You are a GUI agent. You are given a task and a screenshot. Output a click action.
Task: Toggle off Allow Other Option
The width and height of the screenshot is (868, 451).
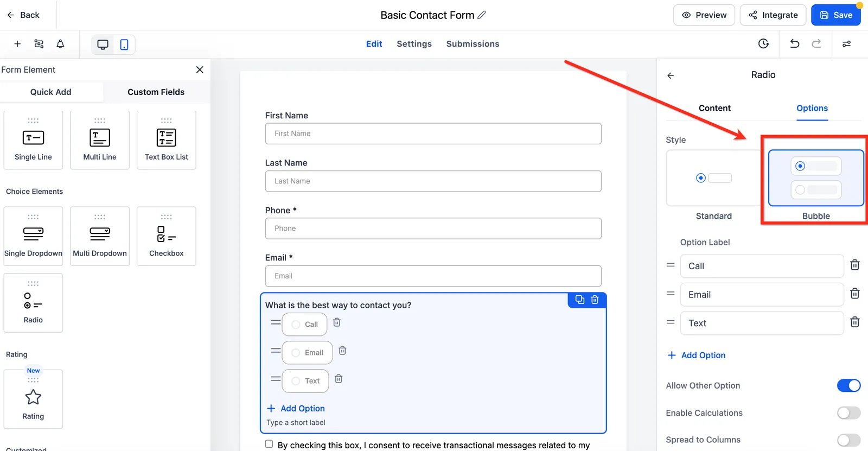click(848, 385)
